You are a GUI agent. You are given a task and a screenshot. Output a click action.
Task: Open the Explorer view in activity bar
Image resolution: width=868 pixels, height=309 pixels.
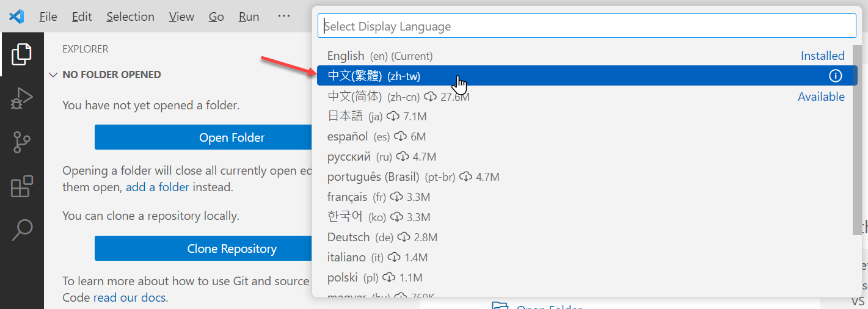(21, 54)
